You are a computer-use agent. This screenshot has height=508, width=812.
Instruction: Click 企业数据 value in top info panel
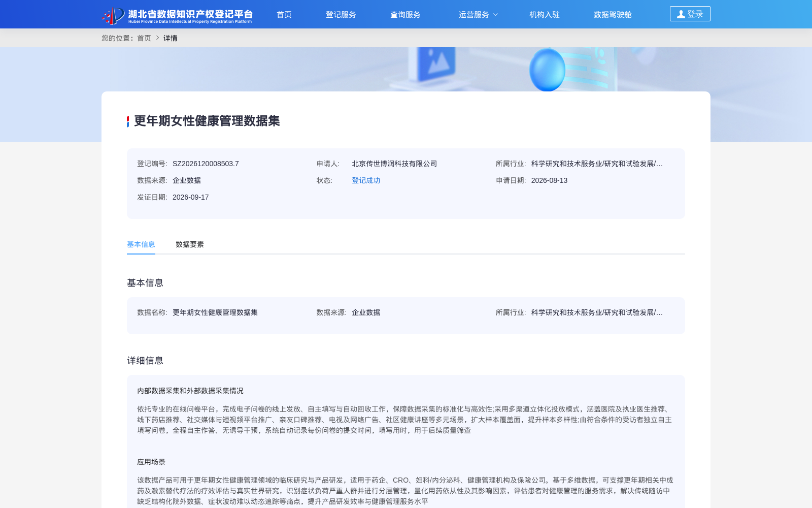(x=187, y=180)
